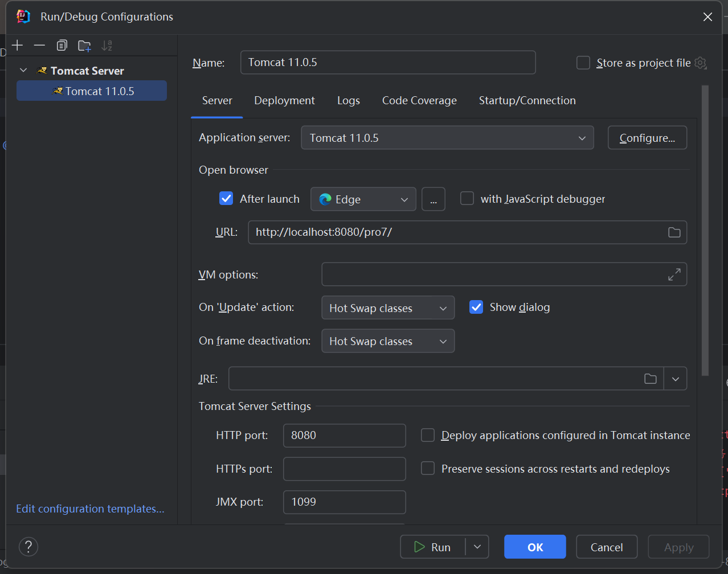Expand the JRE dropdown arrow
Image resolution: width=728 pixels, height=574 pixels.
point(676,379)
